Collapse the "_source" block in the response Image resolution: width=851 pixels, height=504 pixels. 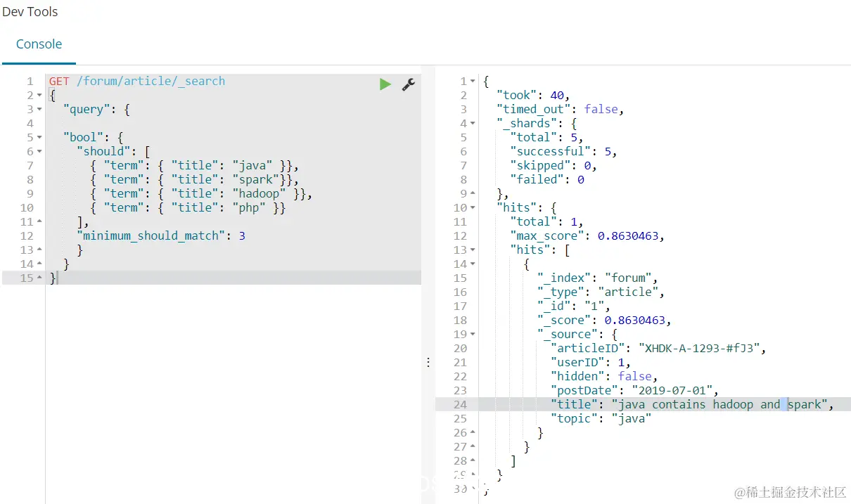point(473,335)
